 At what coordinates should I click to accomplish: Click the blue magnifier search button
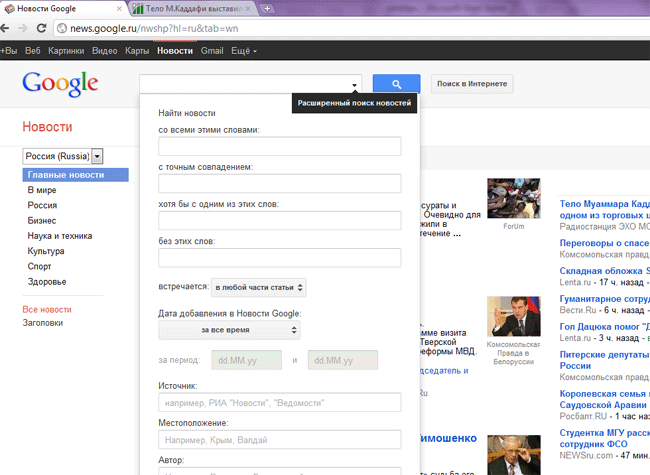tap(396, 84)
